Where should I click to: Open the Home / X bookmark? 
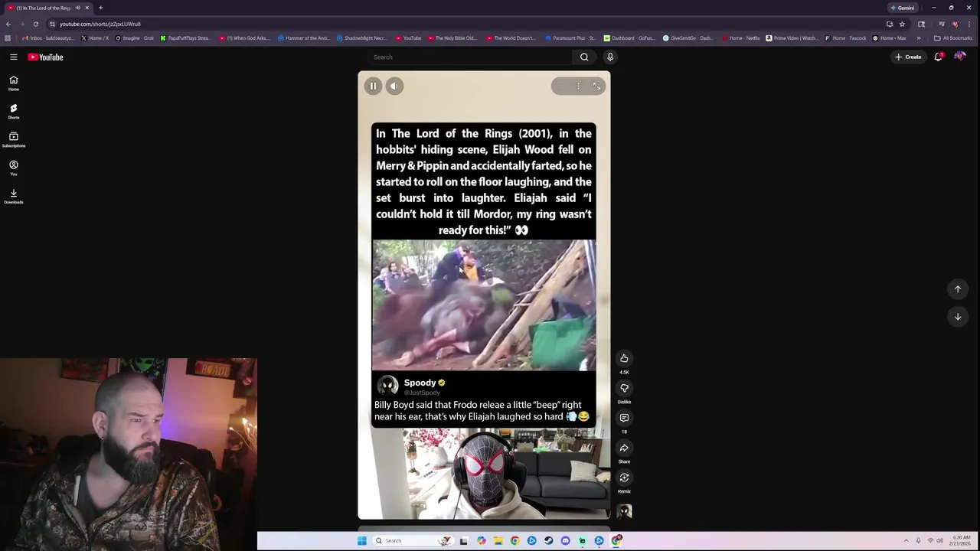click(x=95, y=37)
